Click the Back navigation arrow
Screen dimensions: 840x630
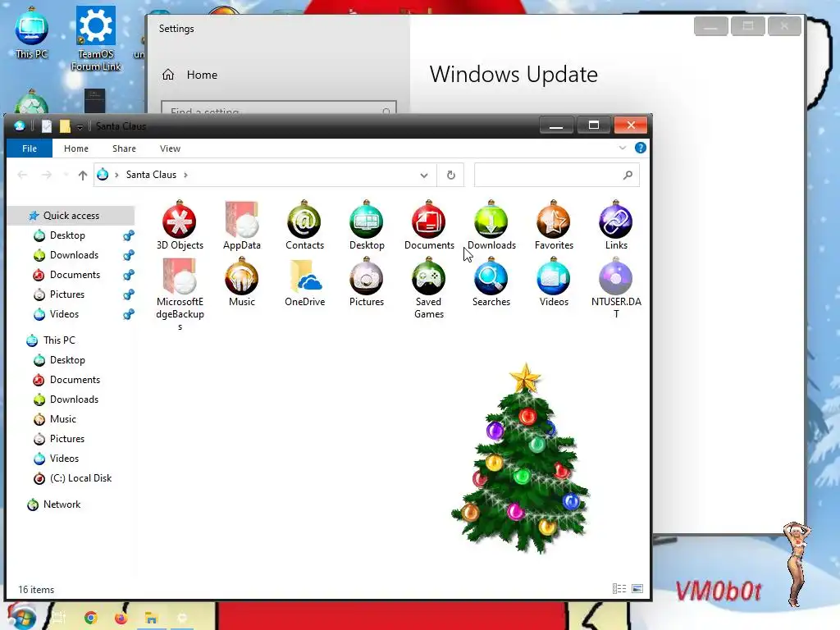coord(22,175)
